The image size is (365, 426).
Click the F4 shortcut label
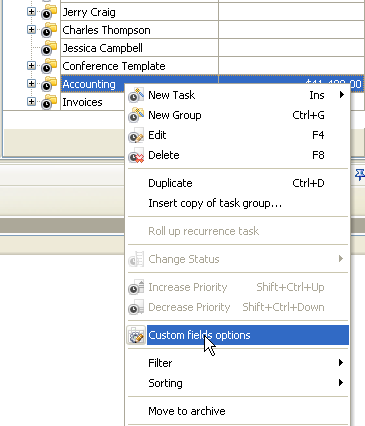pos(318,135)
